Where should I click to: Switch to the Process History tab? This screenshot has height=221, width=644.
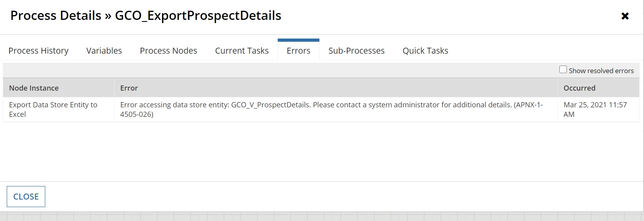pyautogui.click(x=39, y=50)
